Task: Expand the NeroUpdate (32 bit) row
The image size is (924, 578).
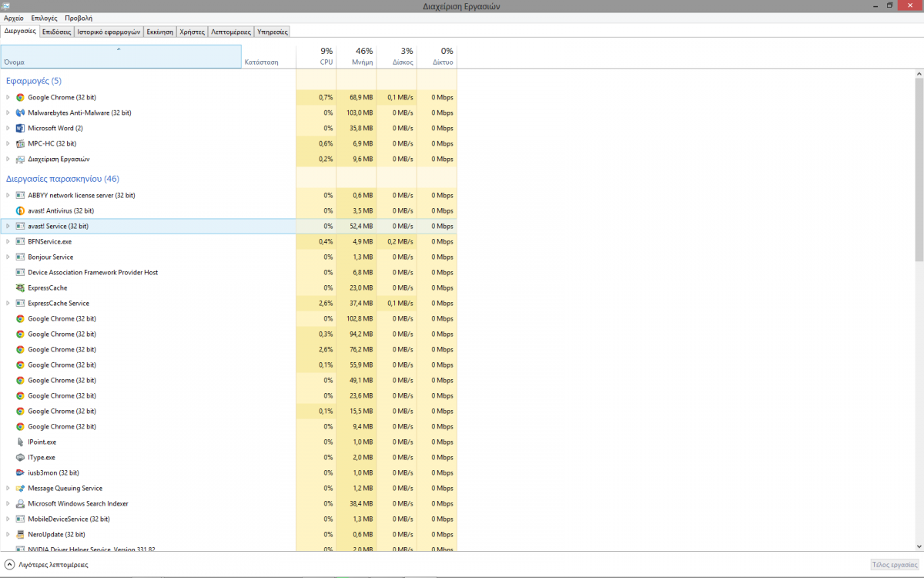Action: [8, 534]
